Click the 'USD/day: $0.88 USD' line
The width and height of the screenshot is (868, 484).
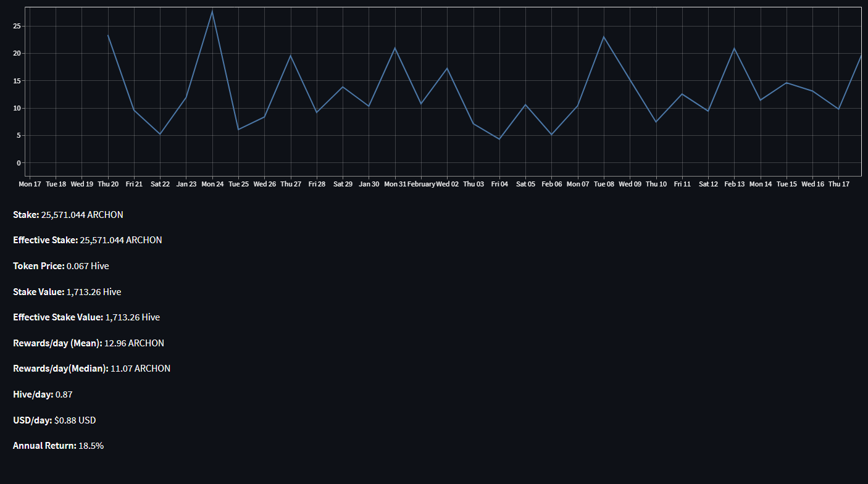pos(54,420)
